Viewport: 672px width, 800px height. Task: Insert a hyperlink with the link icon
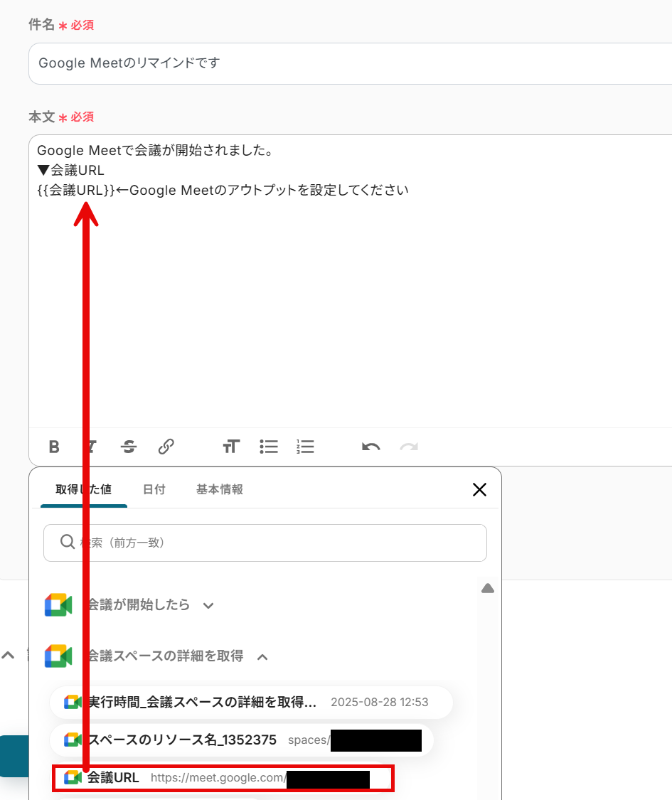(x=166, y=447)
